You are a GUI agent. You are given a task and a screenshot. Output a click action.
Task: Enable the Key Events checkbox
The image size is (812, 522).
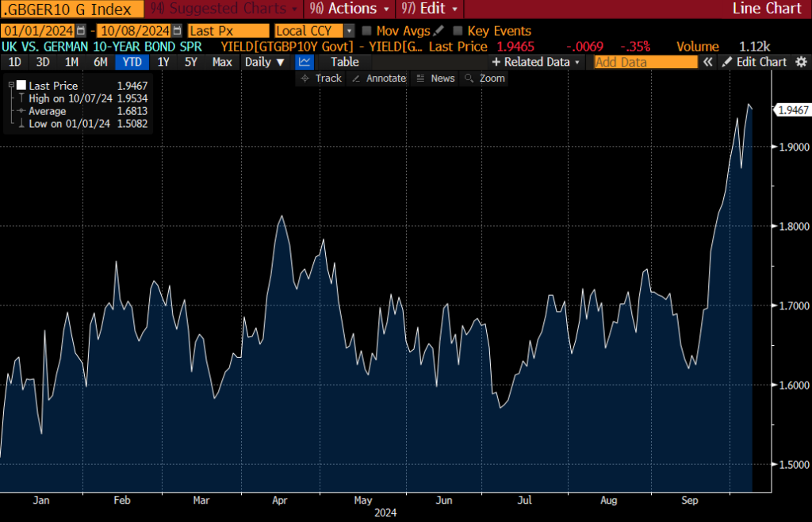458,31
